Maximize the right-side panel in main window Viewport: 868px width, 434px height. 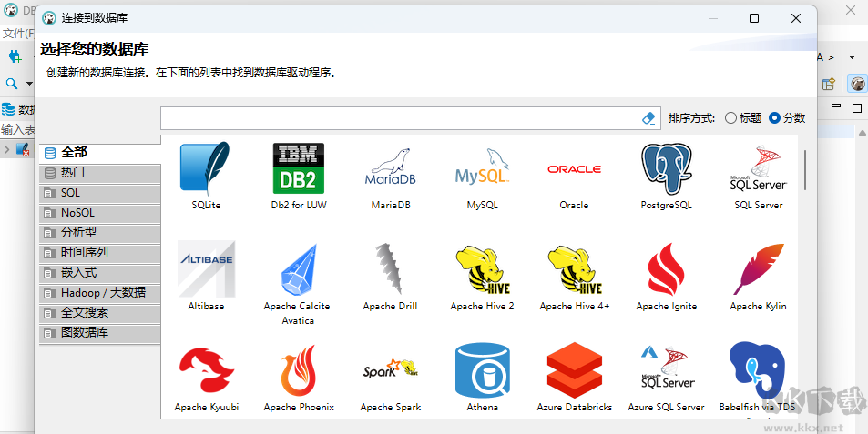(x=857, y=107)
